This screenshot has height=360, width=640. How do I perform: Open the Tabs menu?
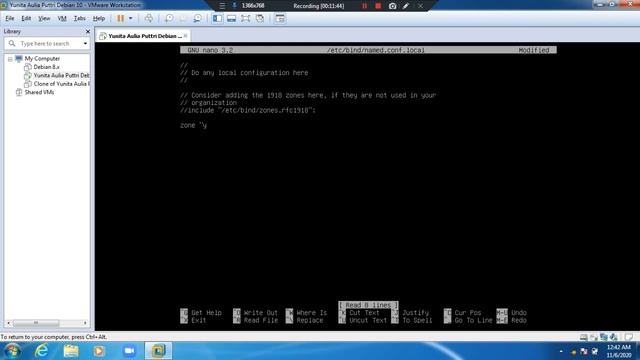80,18
